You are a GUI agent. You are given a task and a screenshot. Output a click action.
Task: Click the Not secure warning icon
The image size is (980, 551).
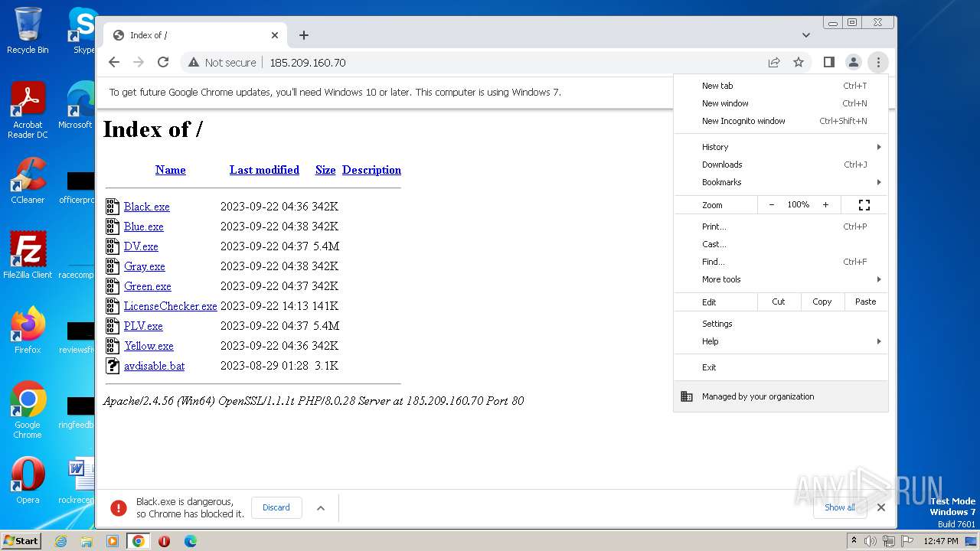pos(194,63)
